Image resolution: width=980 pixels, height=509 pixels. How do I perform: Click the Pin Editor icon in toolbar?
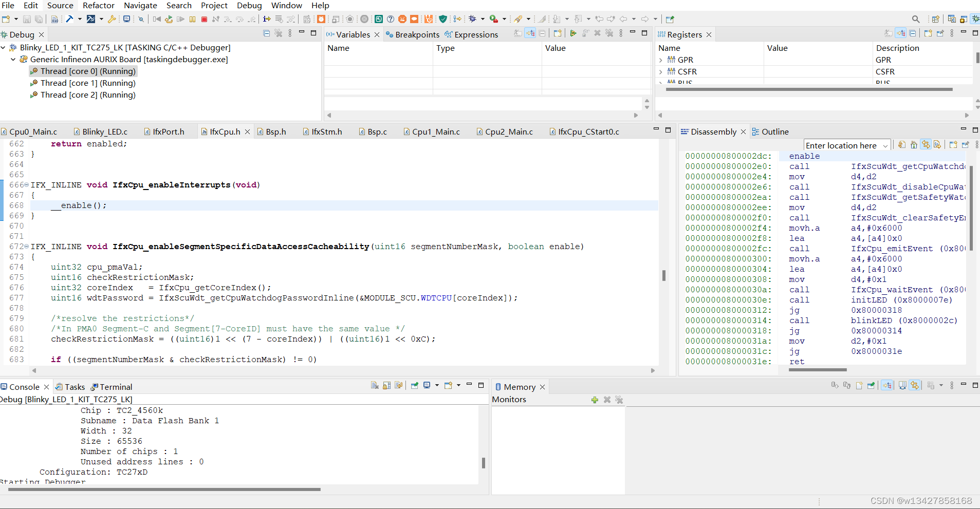click(670, 19)
